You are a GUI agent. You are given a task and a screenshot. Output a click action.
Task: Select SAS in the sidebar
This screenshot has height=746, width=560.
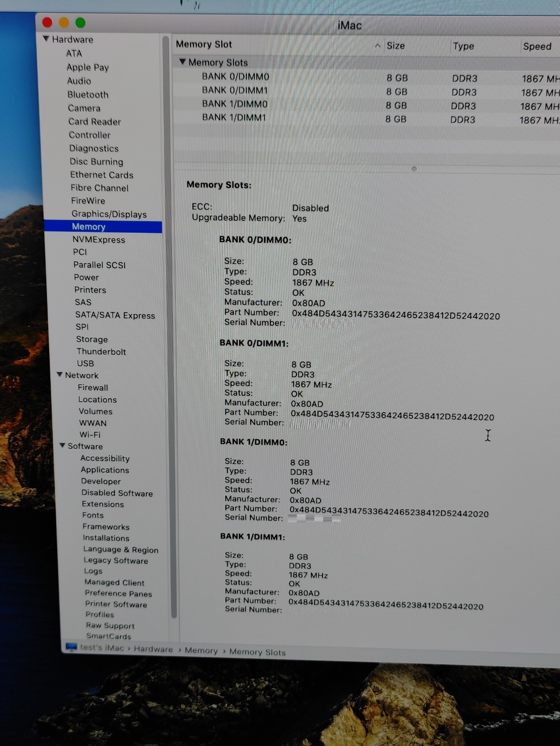(x=83, y=302)
